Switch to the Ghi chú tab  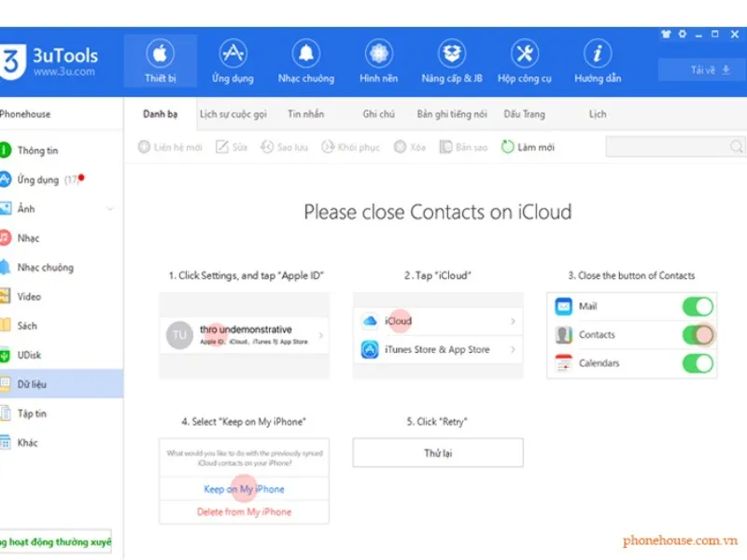click(x=379, y=114)
